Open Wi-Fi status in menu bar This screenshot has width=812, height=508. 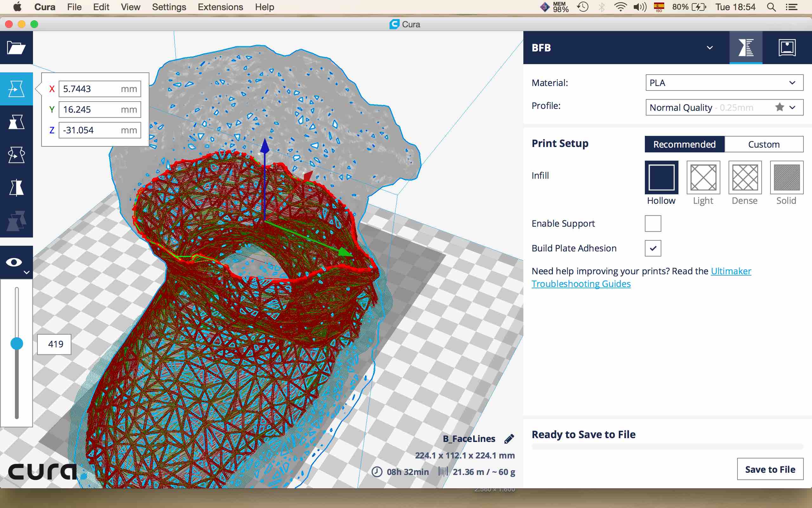click(620, 7)
